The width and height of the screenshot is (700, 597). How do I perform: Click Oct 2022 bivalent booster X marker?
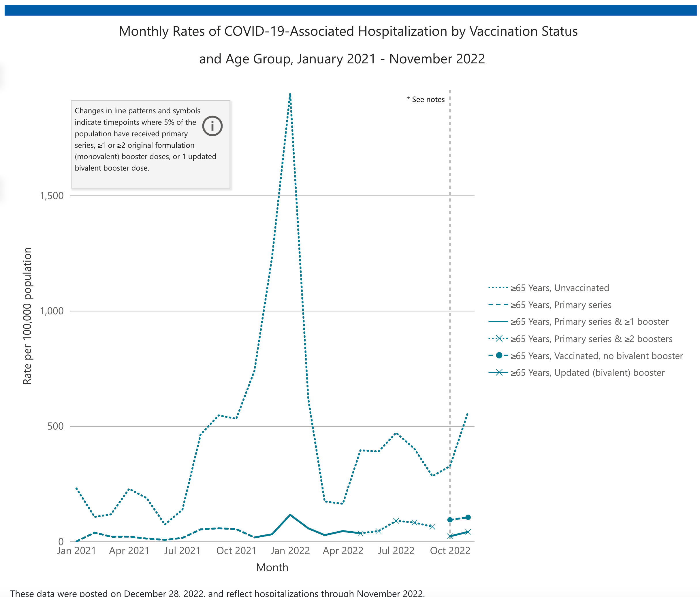pyautogui.click(x=450, y=536)
